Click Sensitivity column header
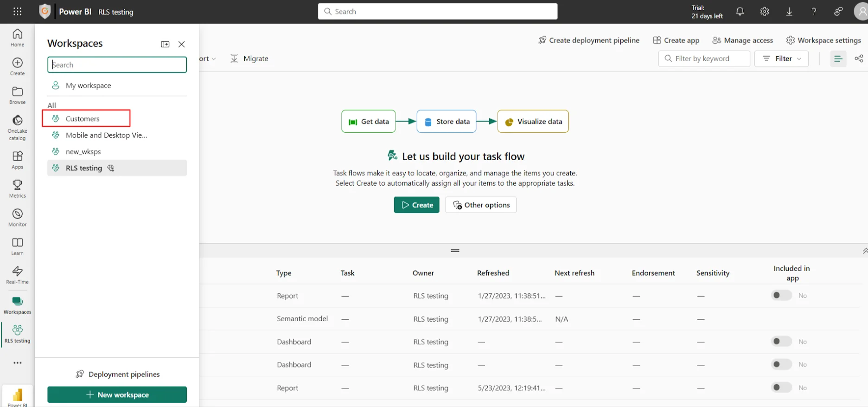The image size is (868, 407). (x=713, y=273)
